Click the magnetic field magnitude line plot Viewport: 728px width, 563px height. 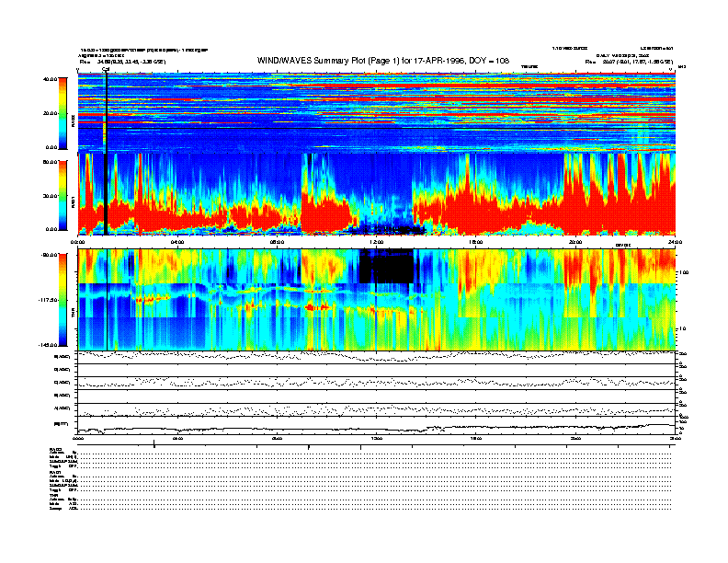376,426
